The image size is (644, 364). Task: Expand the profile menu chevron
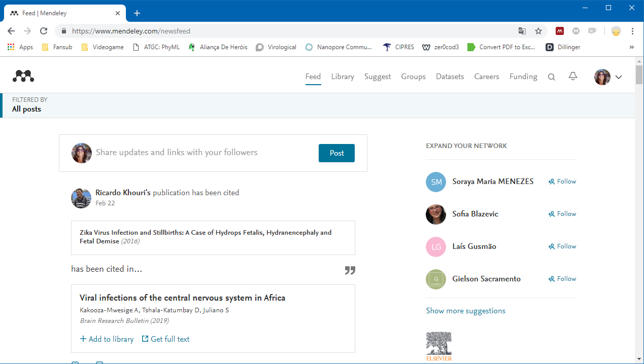tap(618, 77)
